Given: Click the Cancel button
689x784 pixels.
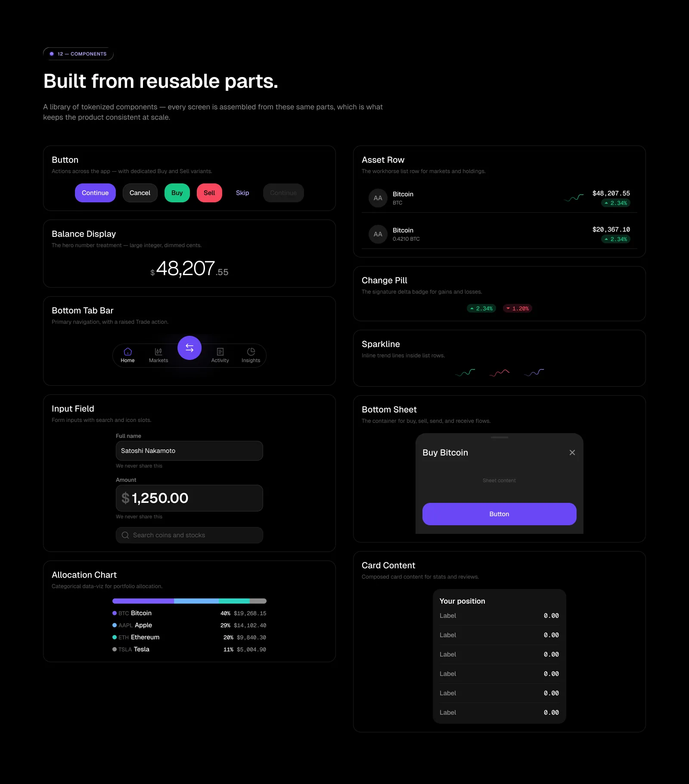Looking at the screenshot, I should click(140, 193).
